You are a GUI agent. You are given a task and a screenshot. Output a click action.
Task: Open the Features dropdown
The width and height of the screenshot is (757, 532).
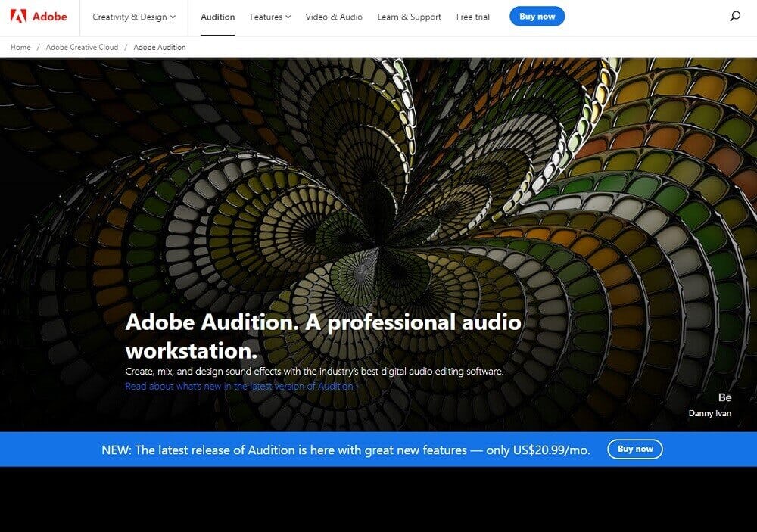(x=269, y=17)
